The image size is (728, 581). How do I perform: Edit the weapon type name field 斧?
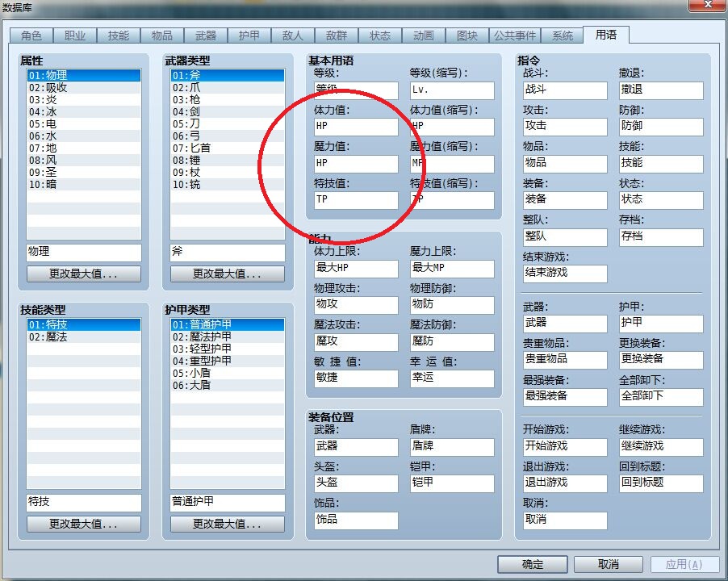click(228, 253)
